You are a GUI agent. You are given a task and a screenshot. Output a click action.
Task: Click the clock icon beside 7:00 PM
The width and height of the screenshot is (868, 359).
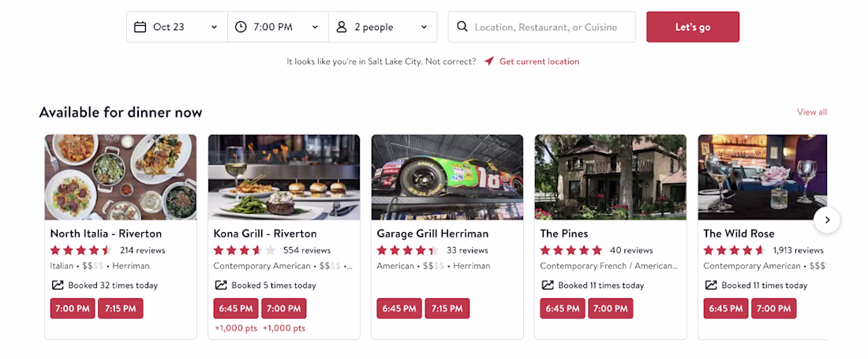[241, 27]
